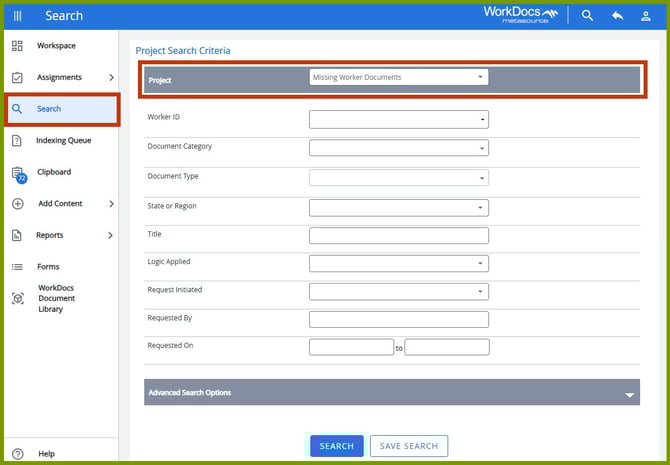This screenshot has width=670, height=465.
Task: Go to Indexing Queue
Action: (x=64, y=140)
